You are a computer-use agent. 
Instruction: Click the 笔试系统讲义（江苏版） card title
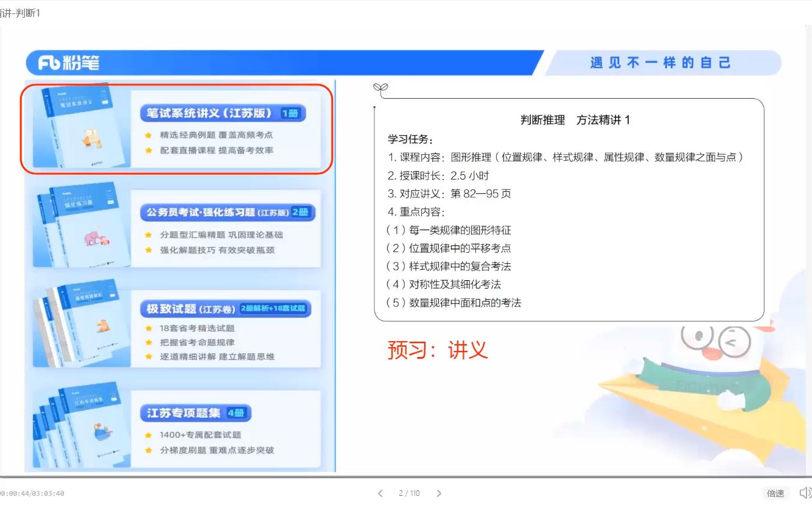(210, 113)
